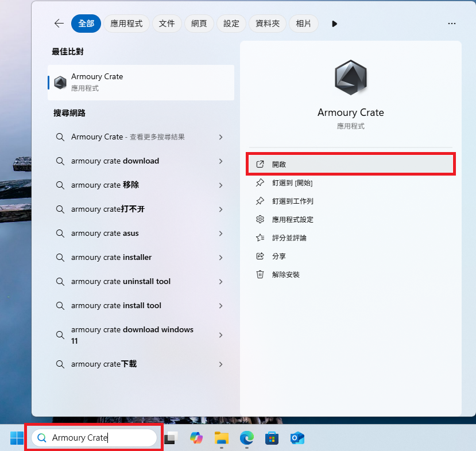Expand chevron for 'armoury crate asus'

coord(220,234)
